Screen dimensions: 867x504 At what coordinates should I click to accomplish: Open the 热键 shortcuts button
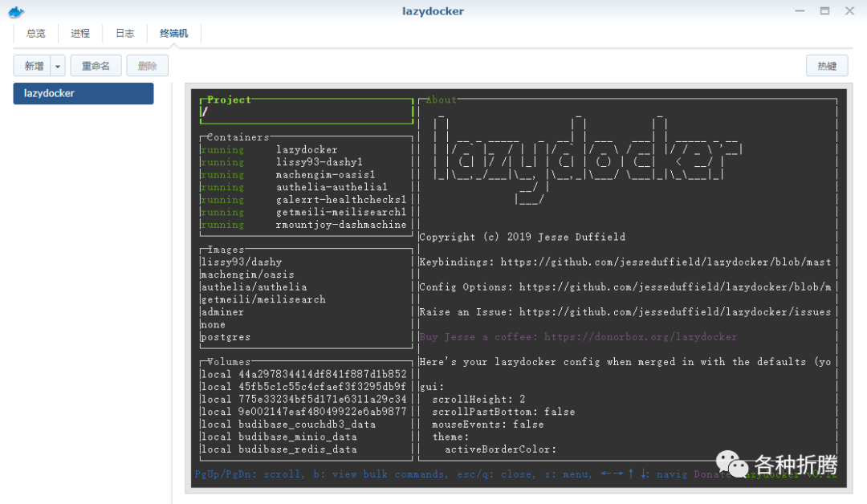(x=827, y=65)
